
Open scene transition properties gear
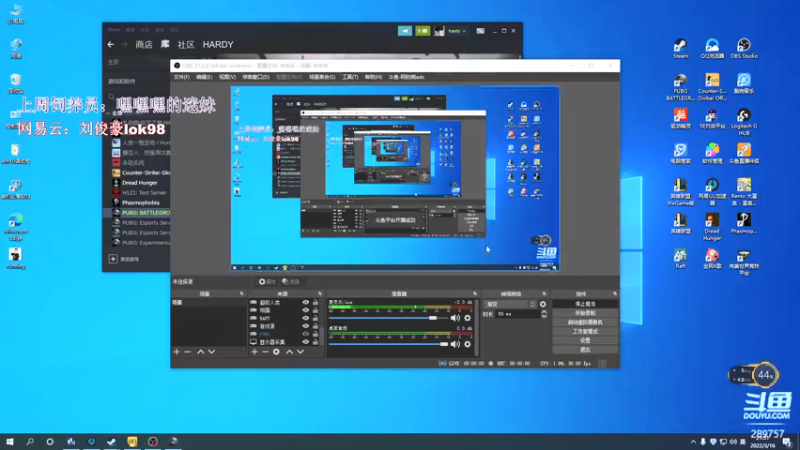[543, 304]
